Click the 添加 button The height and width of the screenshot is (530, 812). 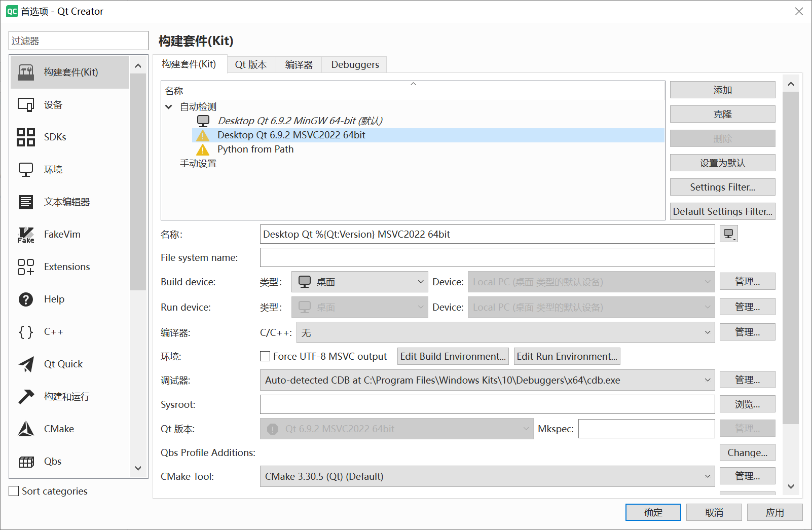pyautogui.click(x=723, y=90)
